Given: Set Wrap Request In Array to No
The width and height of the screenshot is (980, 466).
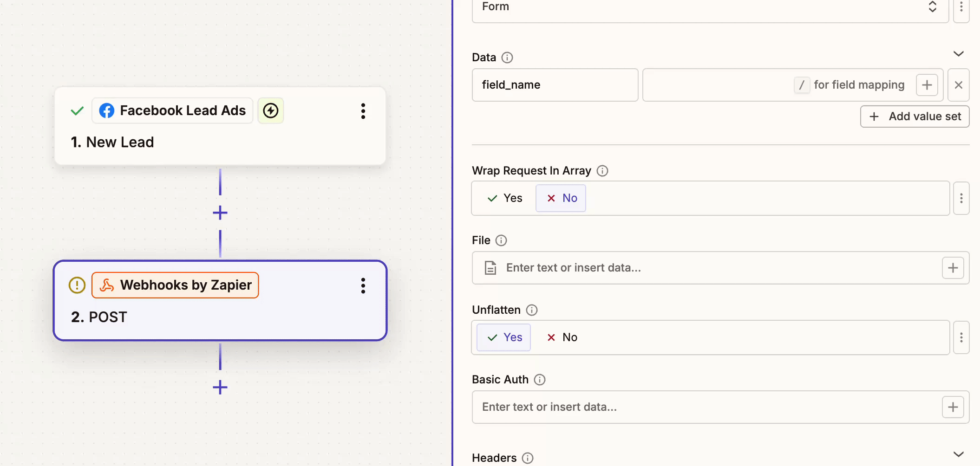Looking at the screenshot, I should click(561, 198).
